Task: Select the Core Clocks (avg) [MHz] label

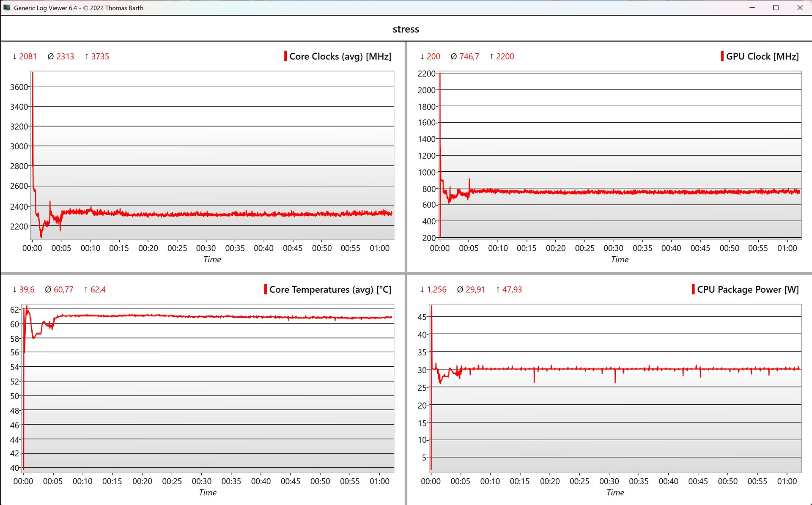Action: tap(340, 56)
